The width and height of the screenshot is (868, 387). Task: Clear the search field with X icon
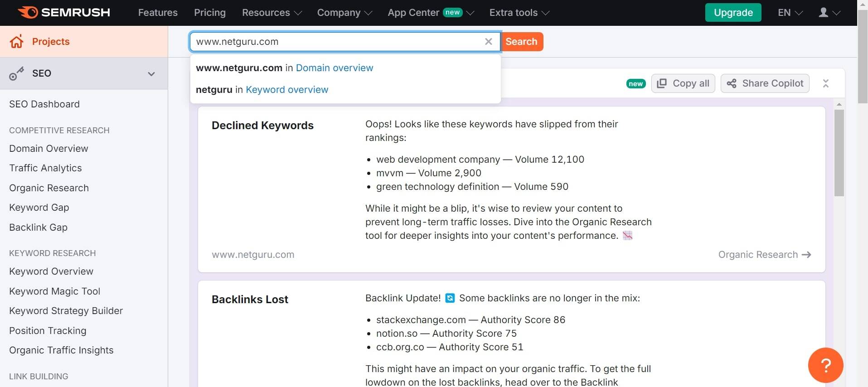(488, 42)
